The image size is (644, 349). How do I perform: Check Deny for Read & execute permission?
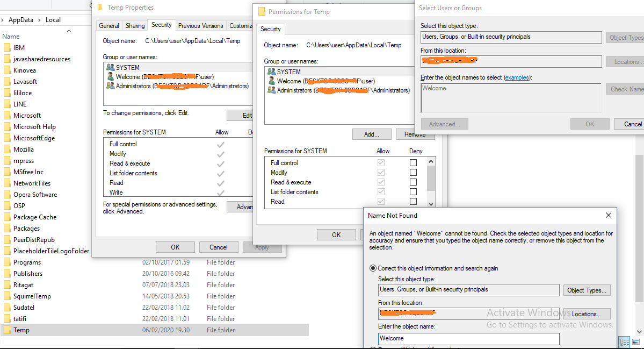tap(413, 182)
